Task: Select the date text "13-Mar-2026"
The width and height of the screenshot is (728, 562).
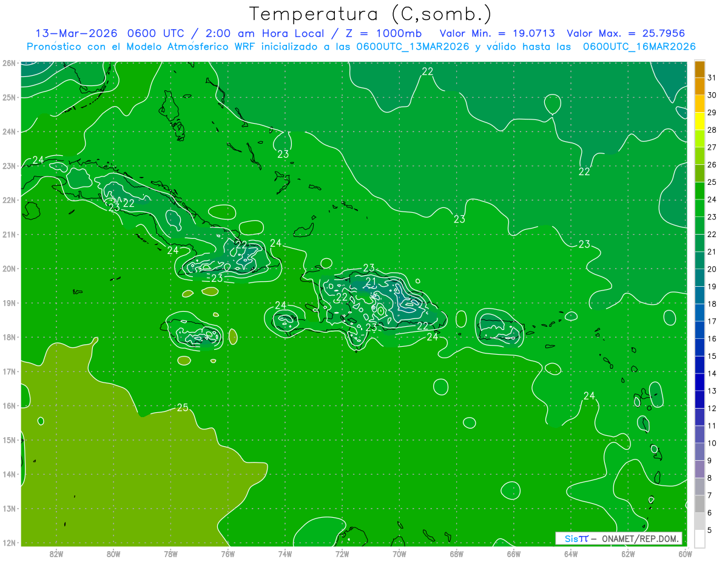Action: click(76, 33)
